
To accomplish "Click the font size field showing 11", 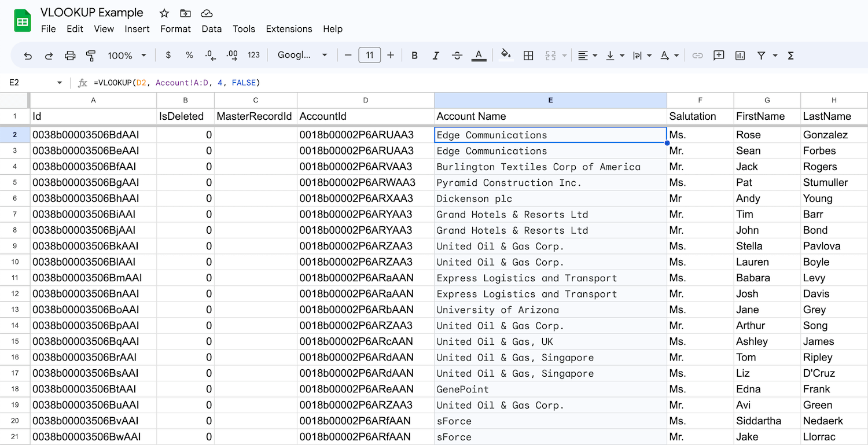I will pos(370,56).
